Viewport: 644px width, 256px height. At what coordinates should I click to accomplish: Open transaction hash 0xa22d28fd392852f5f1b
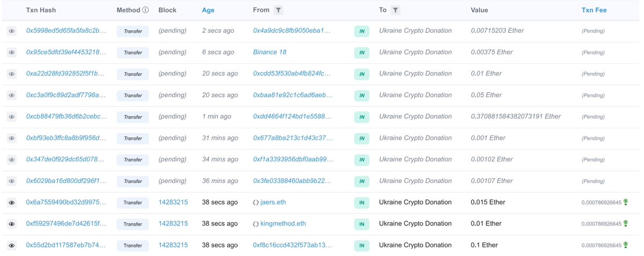(66, 74)
